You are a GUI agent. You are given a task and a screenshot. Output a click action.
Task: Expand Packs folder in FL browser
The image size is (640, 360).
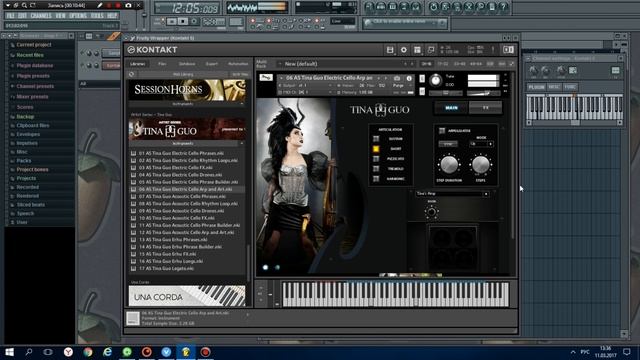pos(24,161)
